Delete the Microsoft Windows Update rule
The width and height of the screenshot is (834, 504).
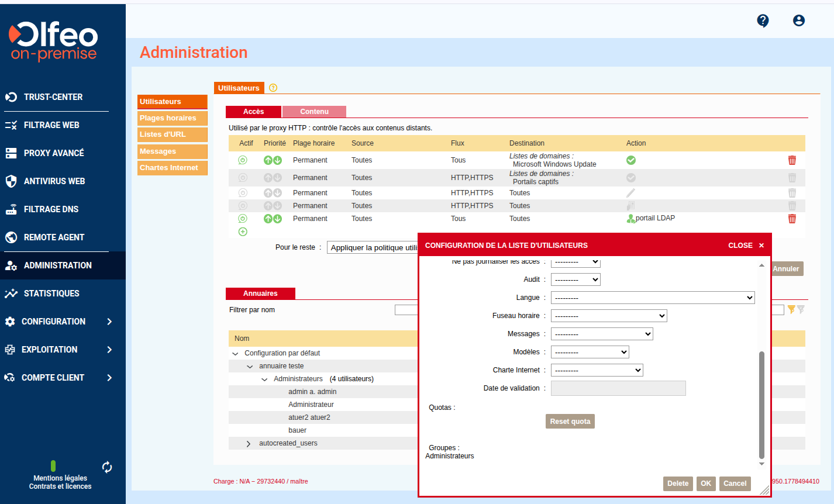[x=792, y=160]
